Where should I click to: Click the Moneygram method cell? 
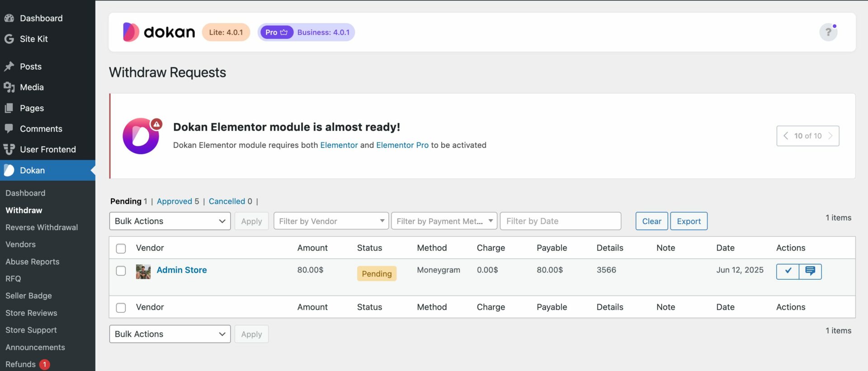click(x=439, y=270)
